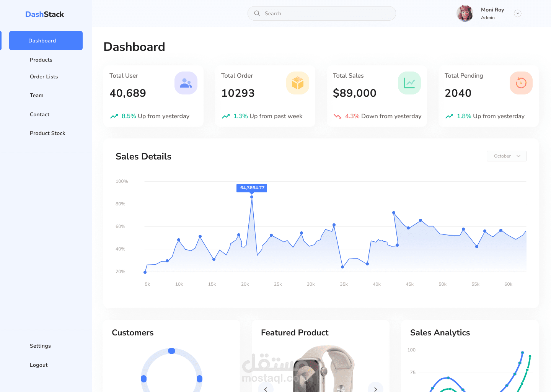The height and width of the screenshot is (392, 551).
Task: Click the green trend arrow beside 1.3%
Action: pos(226,116)
